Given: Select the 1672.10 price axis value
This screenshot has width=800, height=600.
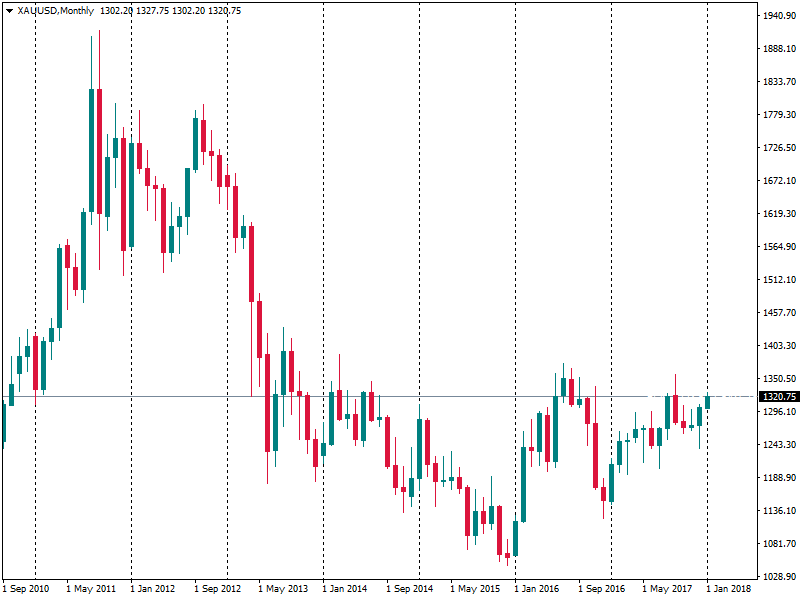Looking at the screenshot, I should coord(777,181).
